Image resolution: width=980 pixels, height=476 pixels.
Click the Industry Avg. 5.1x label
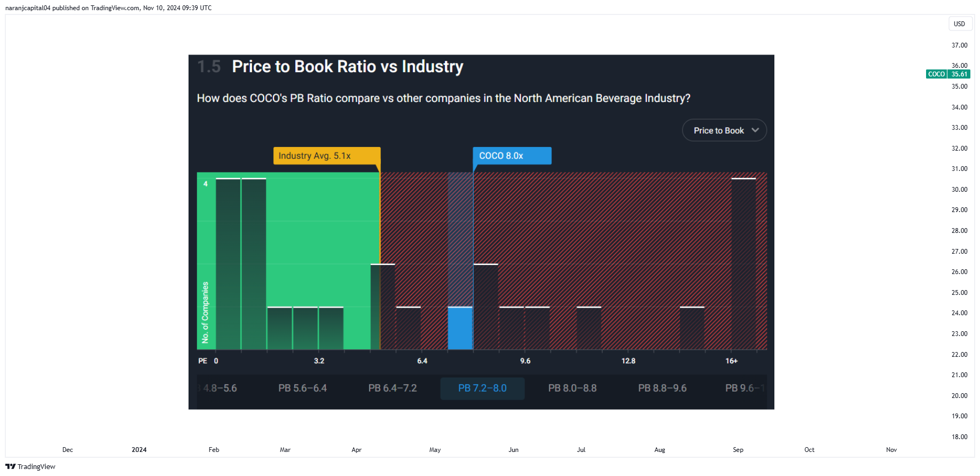pyautogui.click(x=327, y=155)
